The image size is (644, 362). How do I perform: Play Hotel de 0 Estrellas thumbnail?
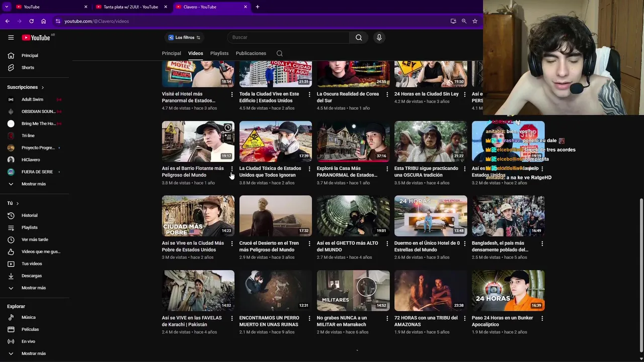tap(431, 216)
